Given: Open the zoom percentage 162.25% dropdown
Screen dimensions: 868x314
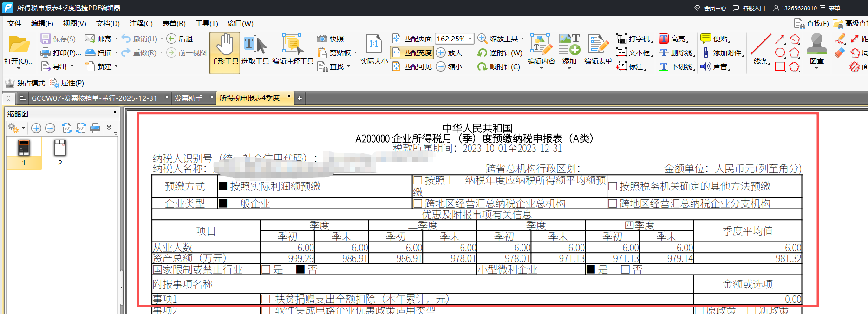Looking at the screenshot, I should [470, 39].
